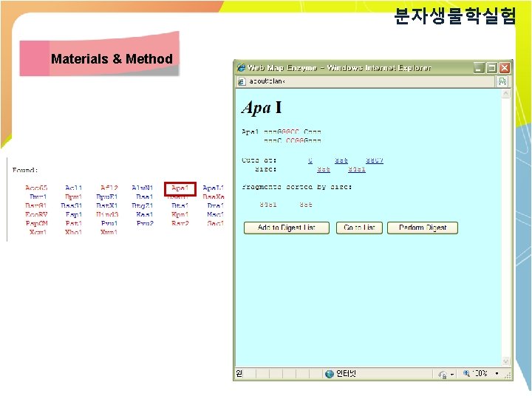This screenshot has width=532, height=399.
Task: Click the icon at right of address bar
Action: click(x=502, y=81)
